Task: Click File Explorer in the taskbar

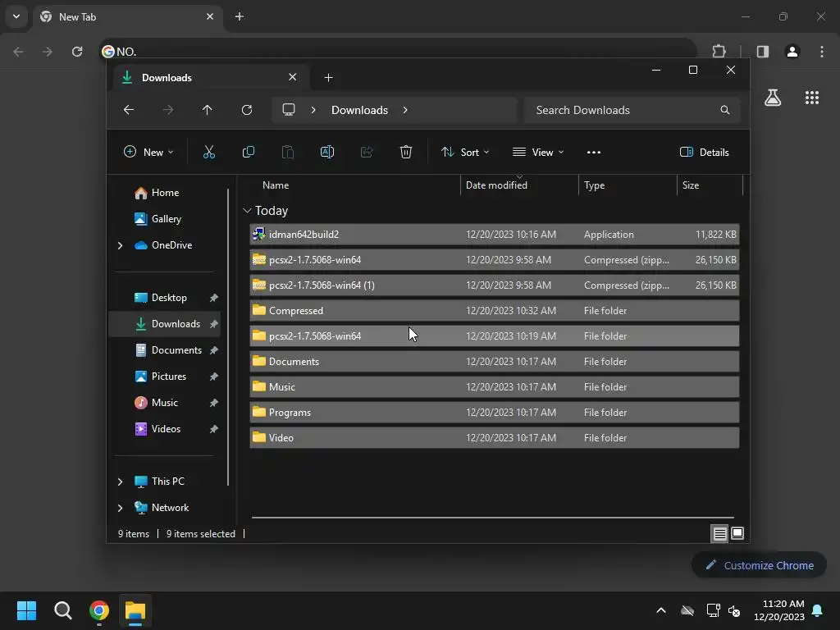Action: pyautogui.click(x=135, y=610)
